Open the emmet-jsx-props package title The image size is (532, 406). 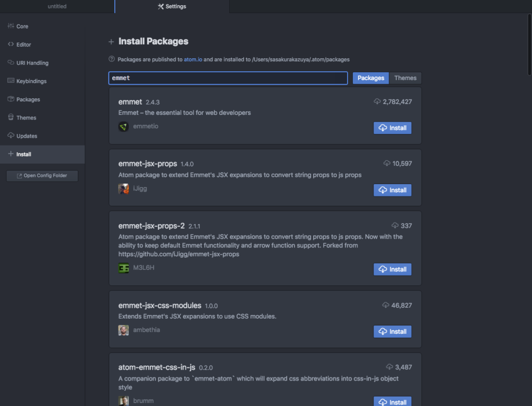pyautogui.click(x=148, y=164)
